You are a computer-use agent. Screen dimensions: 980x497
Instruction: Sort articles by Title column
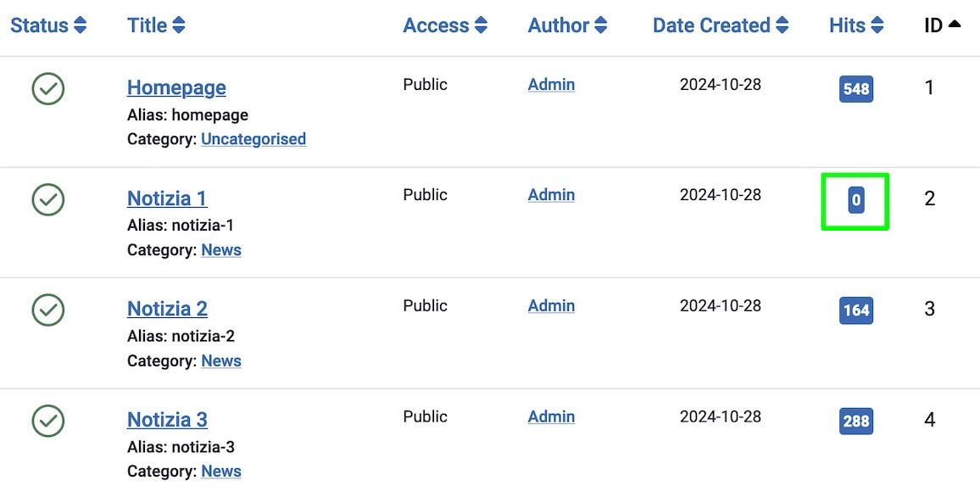coord(156,25)
